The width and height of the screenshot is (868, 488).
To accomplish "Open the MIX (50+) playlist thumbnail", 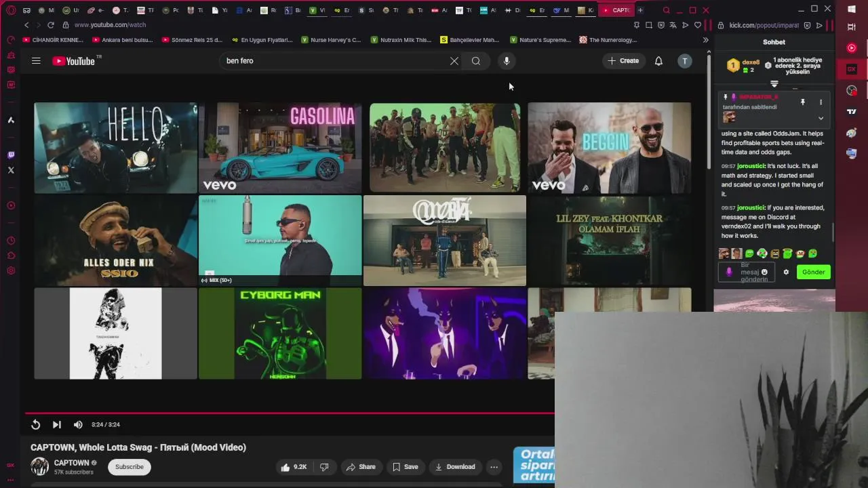I will (280, 241).
